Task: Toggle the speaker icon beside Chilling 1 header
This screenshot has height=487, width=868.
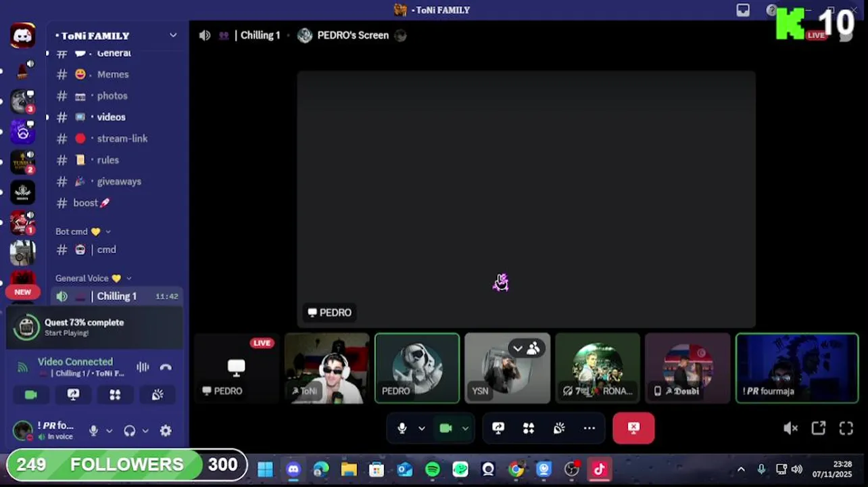Action: tap(205, 35)
